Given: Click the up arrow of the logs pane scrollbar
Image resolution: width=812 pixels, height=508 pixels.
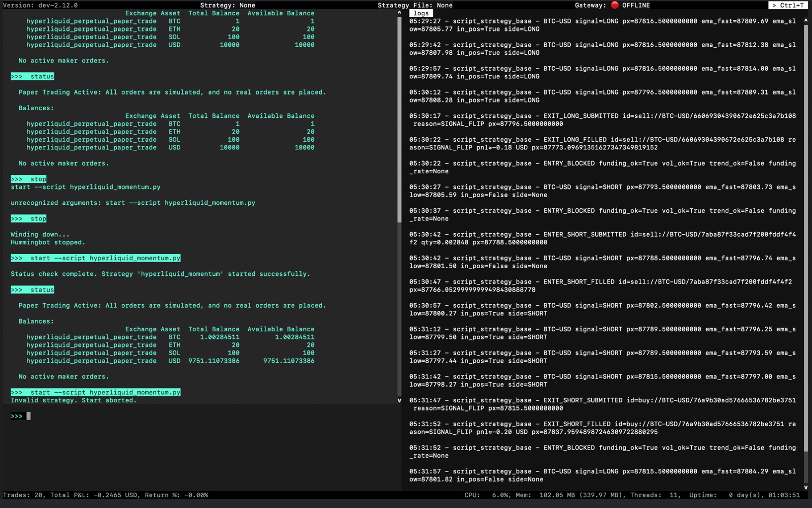Looking at the screenshot, I should [x=806, y=21].
